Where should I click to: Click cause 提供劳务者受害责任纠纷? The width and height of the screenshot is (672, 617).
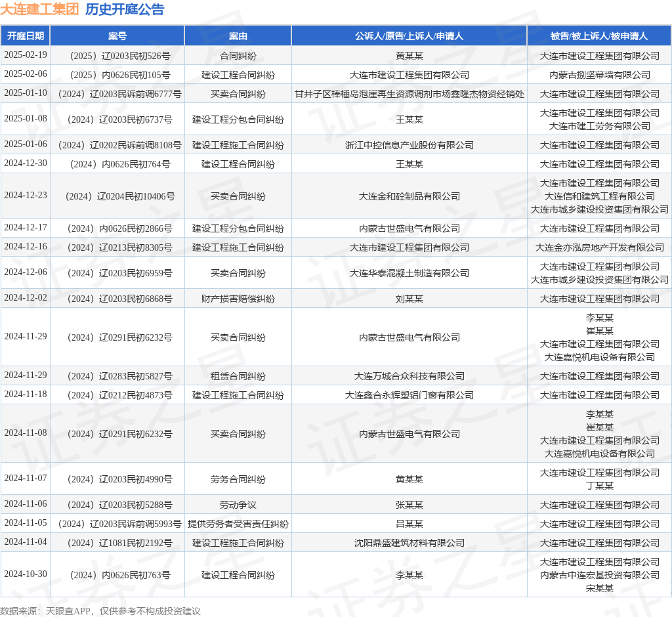point(238,524)
